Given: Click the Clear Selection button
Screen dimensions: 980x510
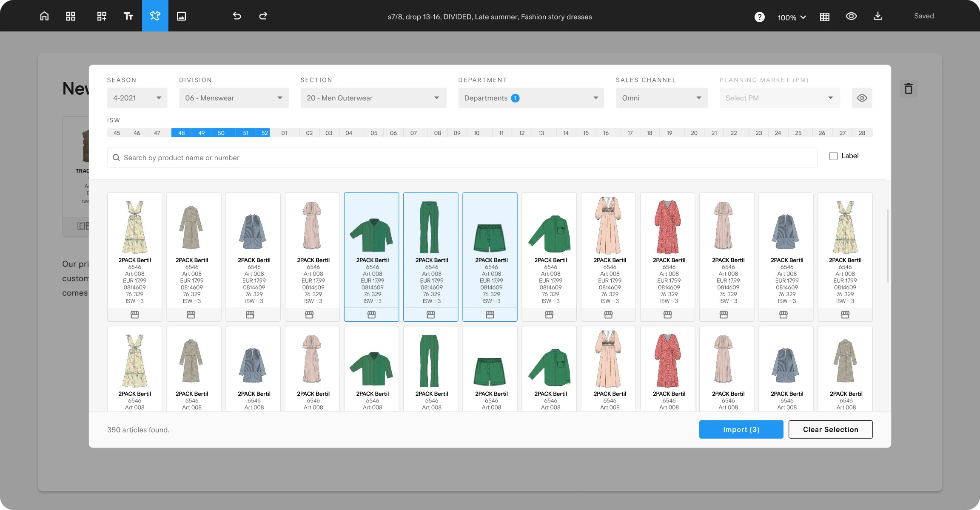Looking at the screenshot, I should coord(830,429).
